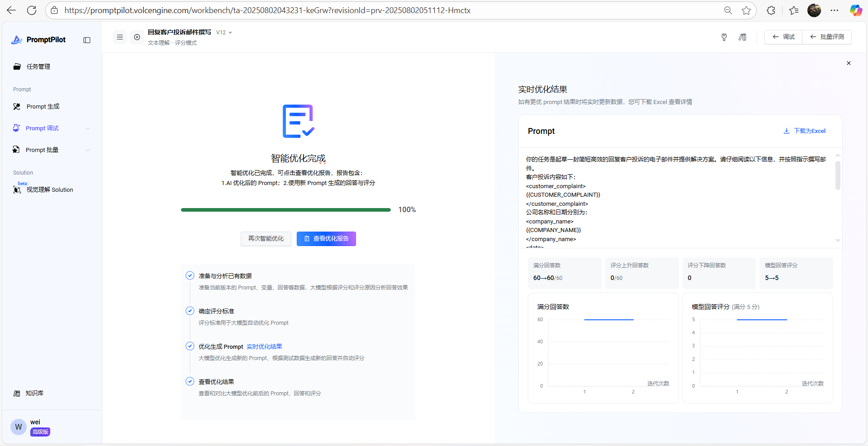Click the 高级版 badge under wei
Screen dimensions: 868x446
pos(40,432)
